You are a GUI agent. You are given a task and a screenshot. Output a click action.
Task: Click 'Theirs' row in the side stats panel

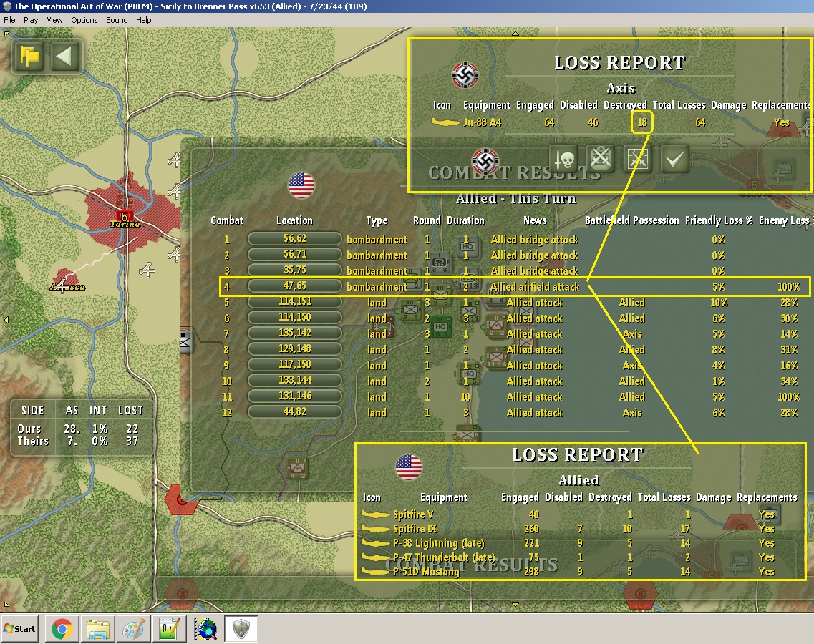(78, 441)
